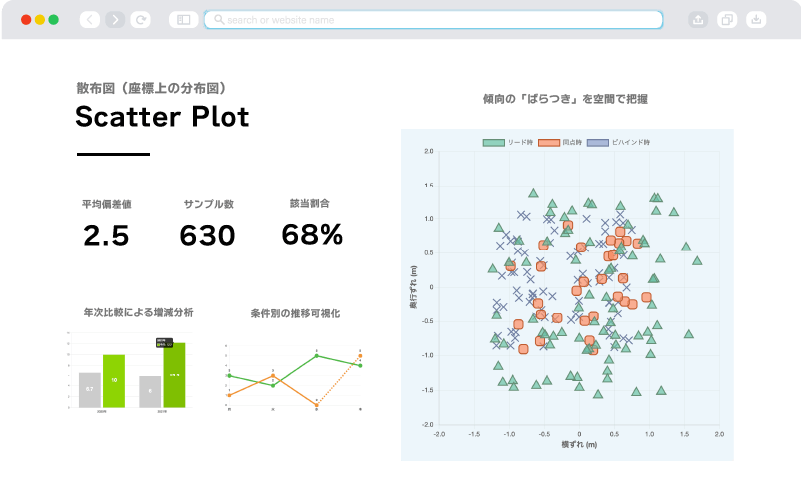The height and width of the screenshot is (501, 801).
Task: Open the tabs overview icon
Action: pyautogui.click(x=727, y=19)
